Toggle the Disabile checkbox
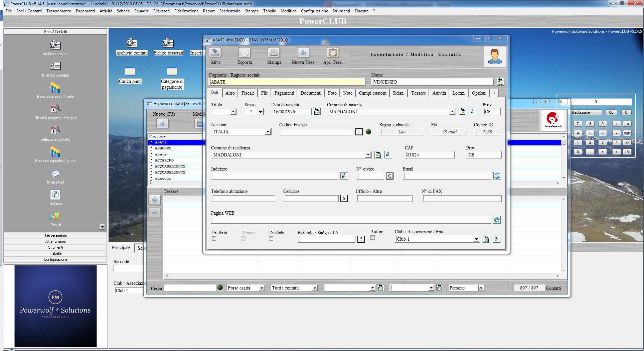The image size is (644, 351). 271,239
